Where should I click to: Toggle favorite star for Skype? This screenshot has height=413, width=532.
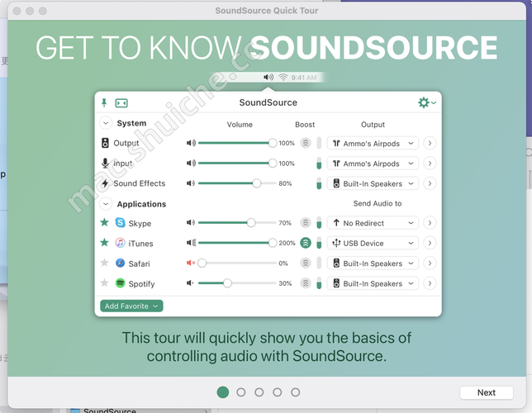click(104, 223)
